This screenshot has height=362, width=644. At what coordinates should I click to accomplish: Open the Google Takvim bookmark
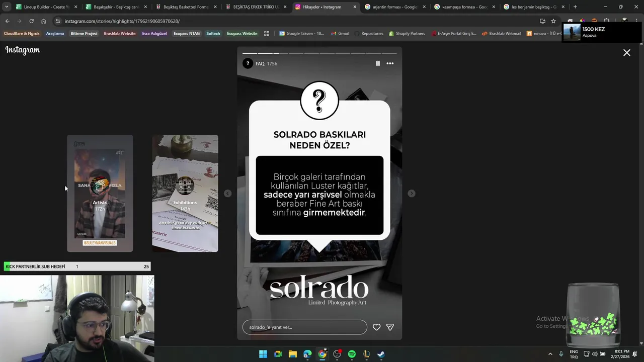tap(301, 34)
